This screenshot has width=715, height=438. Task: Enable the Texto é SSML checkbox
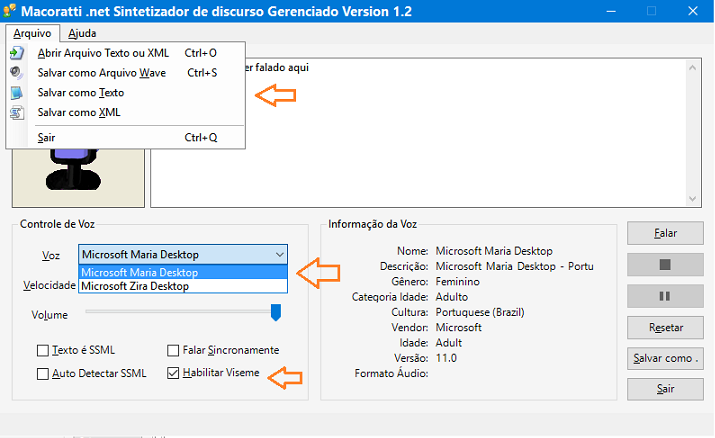click(x=43, y=350)
